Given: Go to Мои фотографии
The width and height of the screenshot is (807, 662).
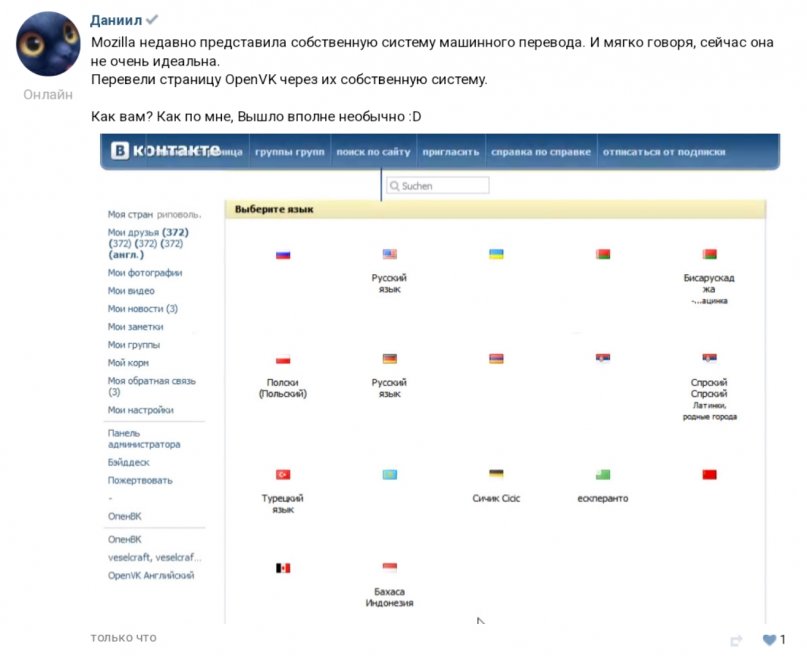Looking at the screenshot, I should click(x=145, y=273).
